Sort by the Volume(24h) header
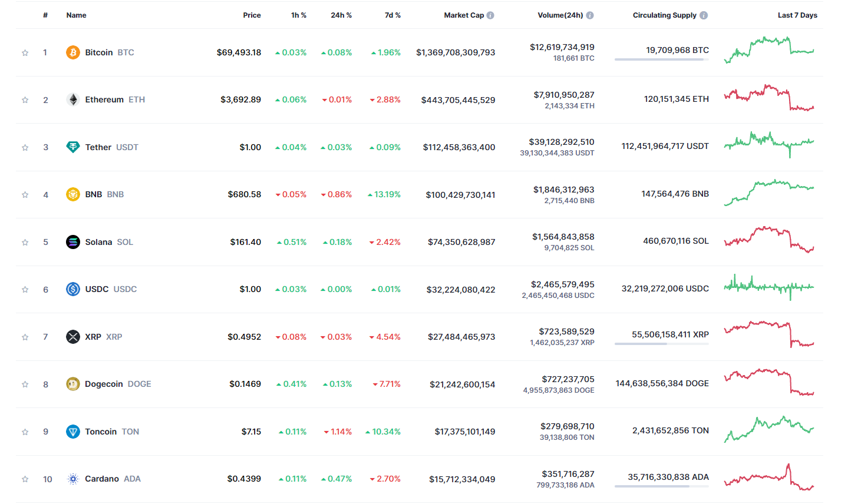Screen dimensions: 848x504 pyautogui.click(x=560, y=15)
